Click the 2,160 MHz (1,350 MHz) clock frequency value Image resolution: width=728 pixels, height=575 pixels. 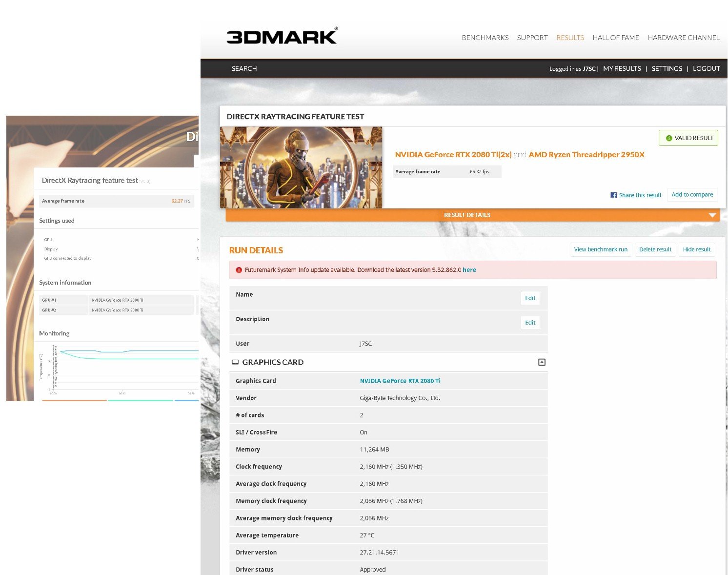coord(391,467)
